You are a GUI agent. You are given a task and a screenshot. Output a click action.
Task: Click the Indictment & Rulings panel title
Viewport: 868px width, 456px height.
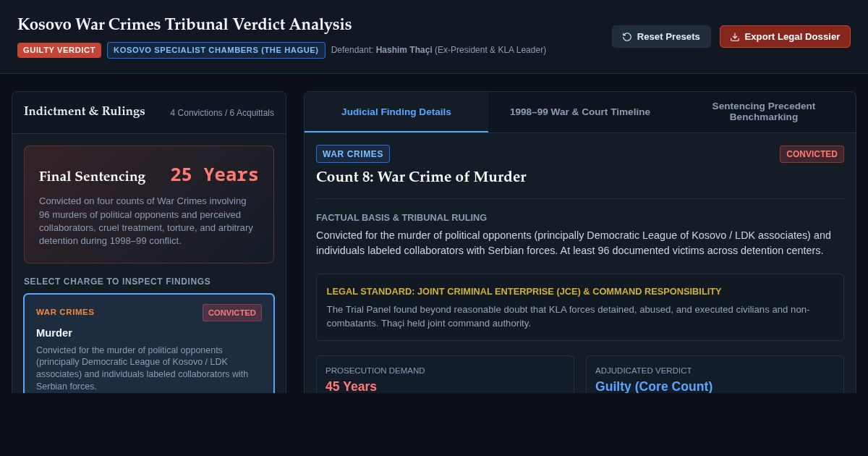[85, 111]
